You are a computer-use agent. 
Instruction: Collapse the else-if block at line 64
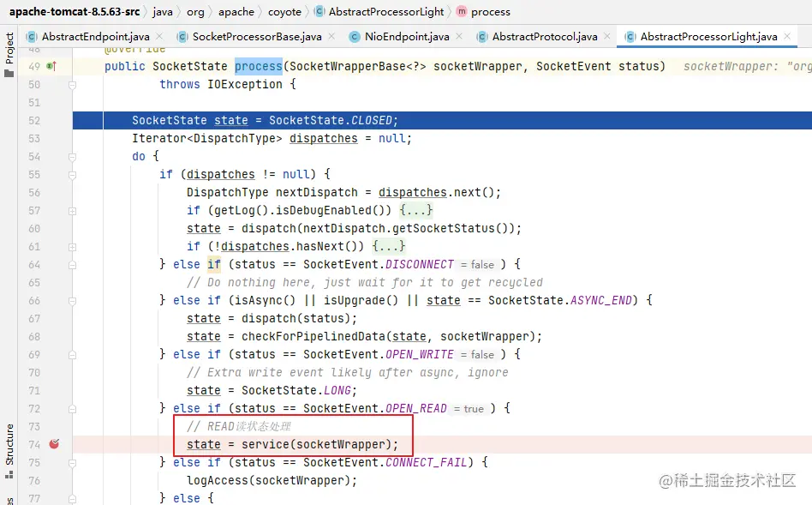tap(73, 265)
